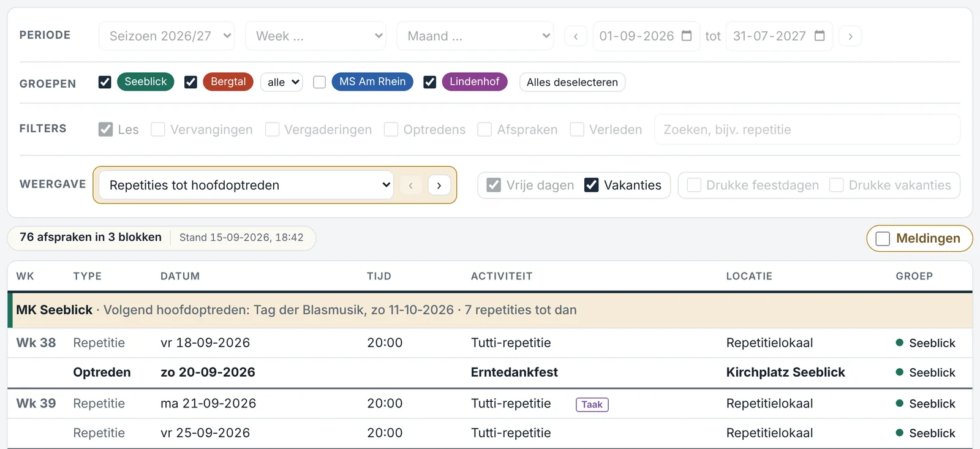The width and height of the screenshot is (980, 449).
Task: Click the Taak badge on 21-09-2026 row
Action: 592,404
